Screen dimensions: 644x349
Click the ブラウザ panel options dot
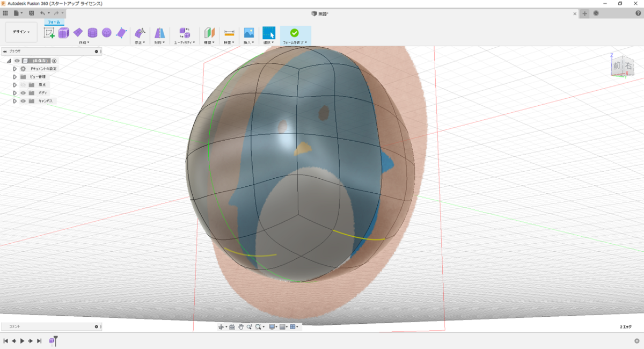97,52
